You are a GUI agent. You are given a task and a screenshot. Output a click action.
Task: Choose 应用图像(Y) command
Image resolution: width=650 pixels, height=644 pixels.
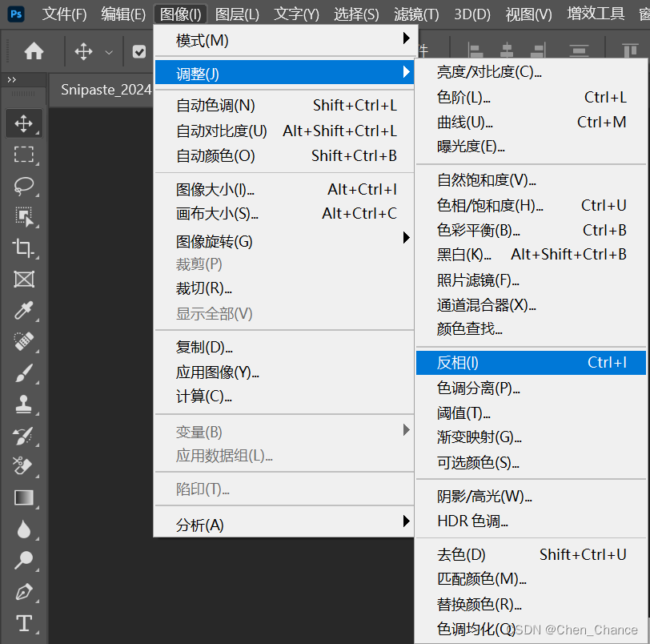284,372
